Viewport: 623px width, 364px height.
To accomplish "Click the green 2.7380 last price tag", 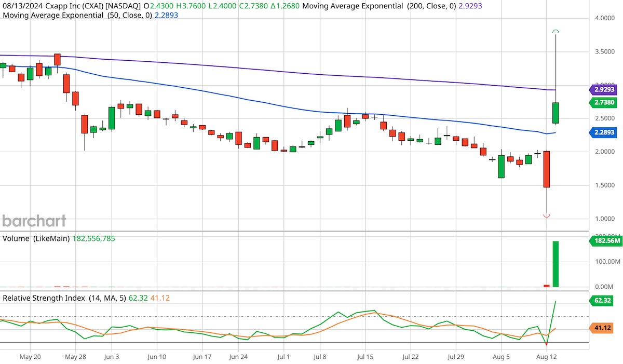I will (603, 102).
